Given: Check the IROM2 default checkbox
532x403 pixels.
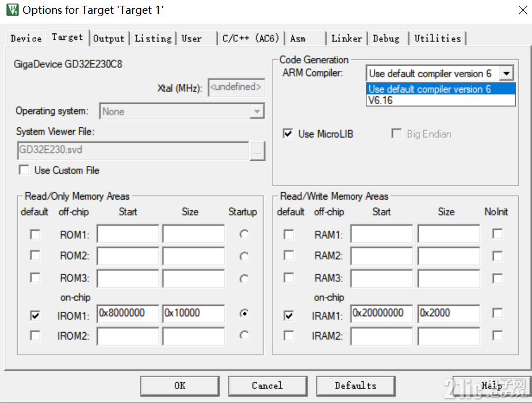Looking at the screenshot, I should coord(35,336).
